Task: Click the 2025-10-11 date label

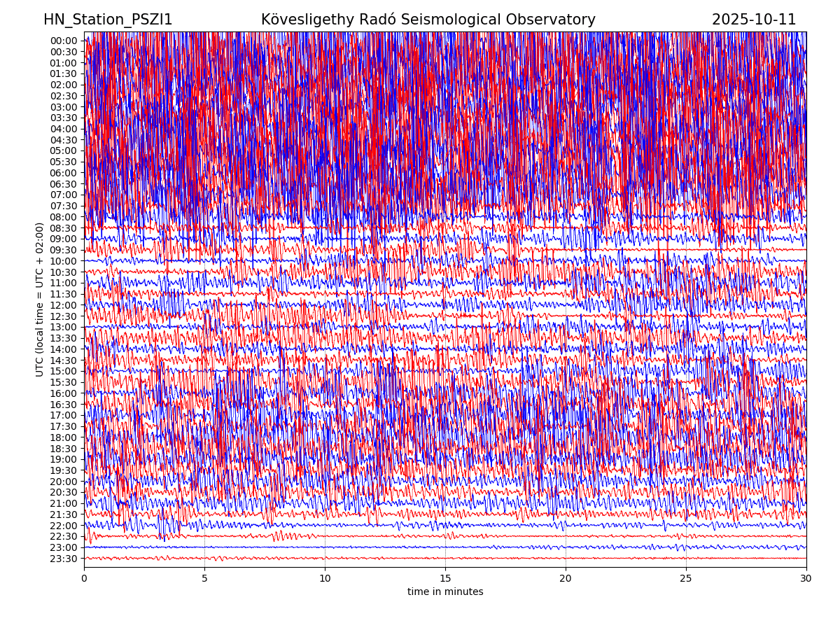Action: coord(754,20)
